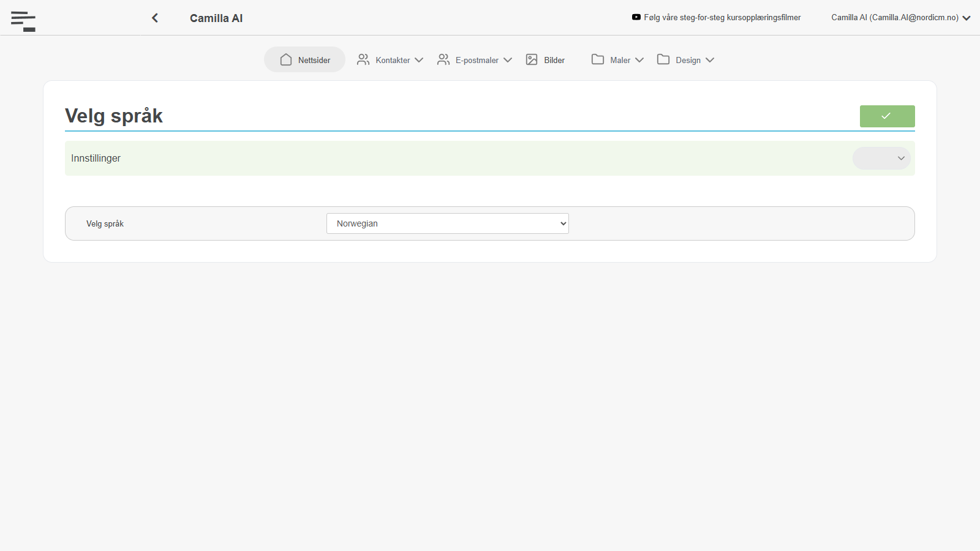Click the Innstillinger section label
The image size is (980, 551).
click(x=96, y=158)
